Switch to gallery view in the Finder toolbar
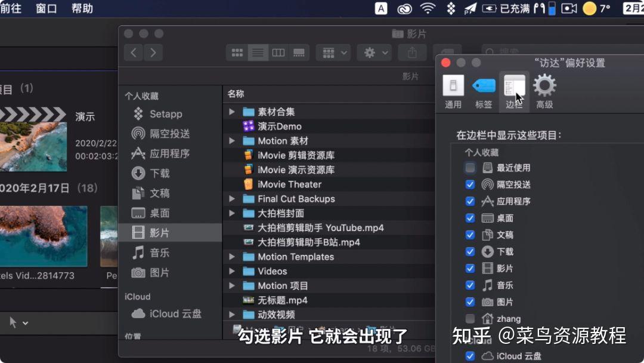Image resolution: width=644 pixels, height=363 pixels. (298, 52)
